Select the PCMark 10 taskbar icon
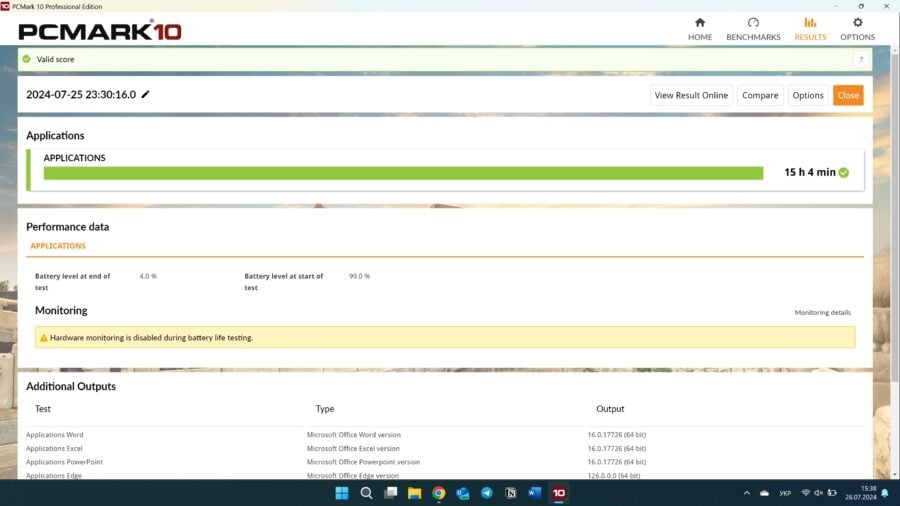Screen dimensions: 900x506 [558, 493]
